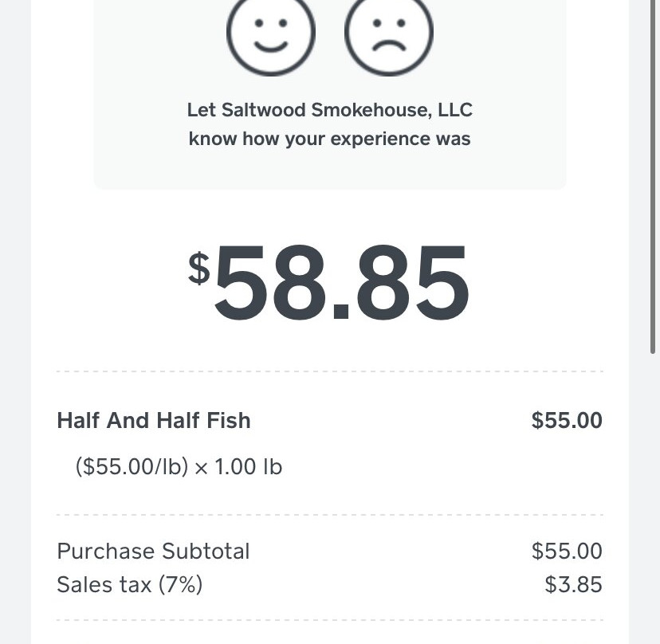The height and width of the screenshot is (644, 660).
Task: Click the vertical scrollbar thumb
Action: pos(652,177)
